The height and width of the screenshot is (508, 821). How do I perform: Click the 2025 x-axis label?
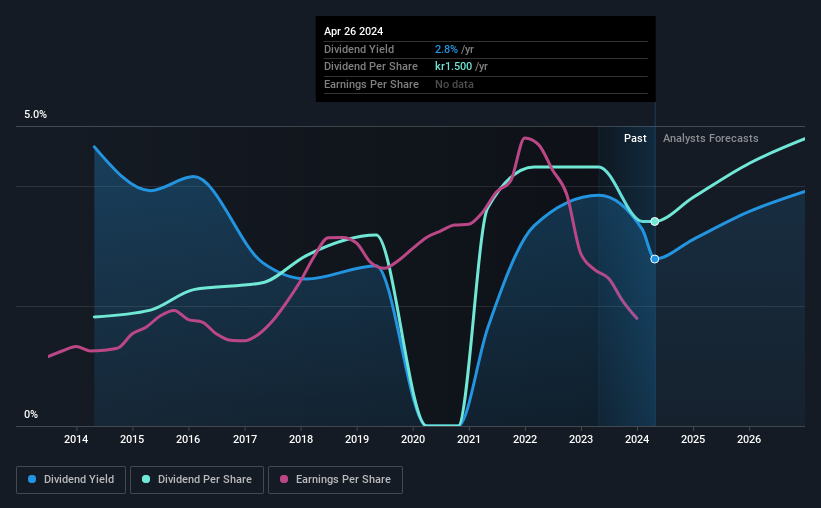click(x=693, y=439)
